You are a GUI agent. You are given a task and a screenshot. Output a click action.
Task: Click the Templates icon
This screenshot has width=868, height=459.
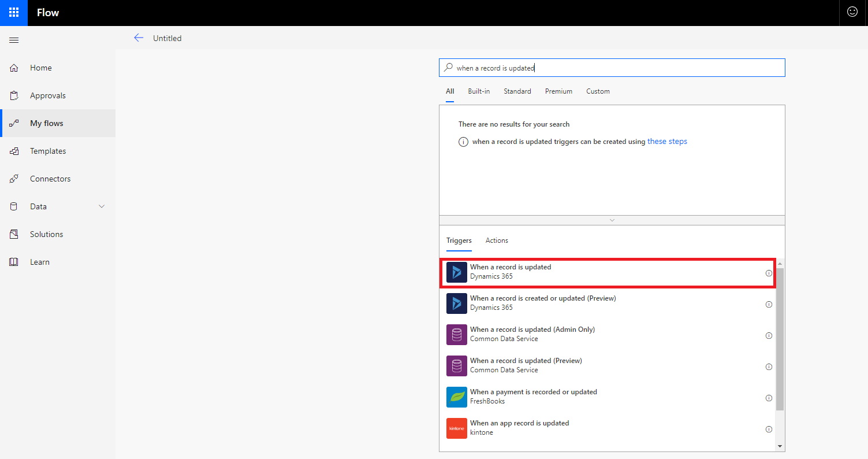pyautogui.click(x=14, y=151)
